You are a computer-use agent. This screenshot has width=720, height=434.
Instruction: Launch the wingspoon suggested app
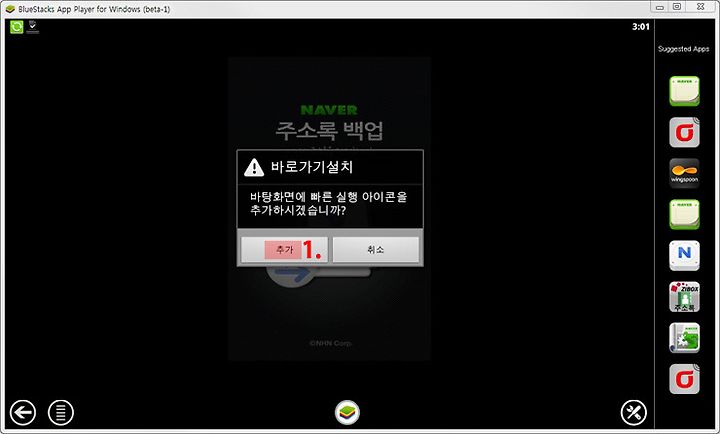pos(684,174)
